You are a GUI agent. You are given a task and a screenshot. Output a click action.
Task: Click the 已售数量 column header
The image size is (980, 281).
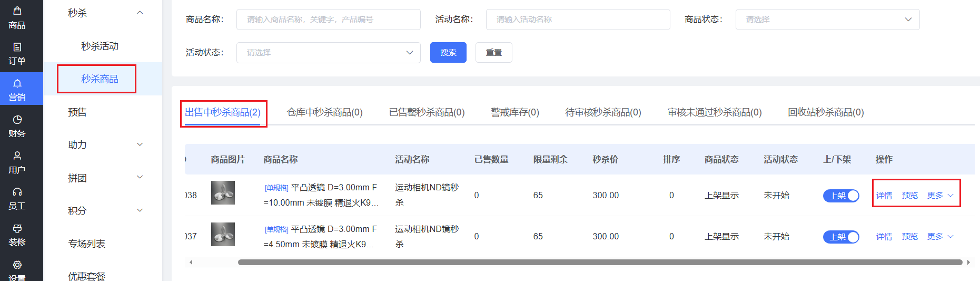point(491,159)
